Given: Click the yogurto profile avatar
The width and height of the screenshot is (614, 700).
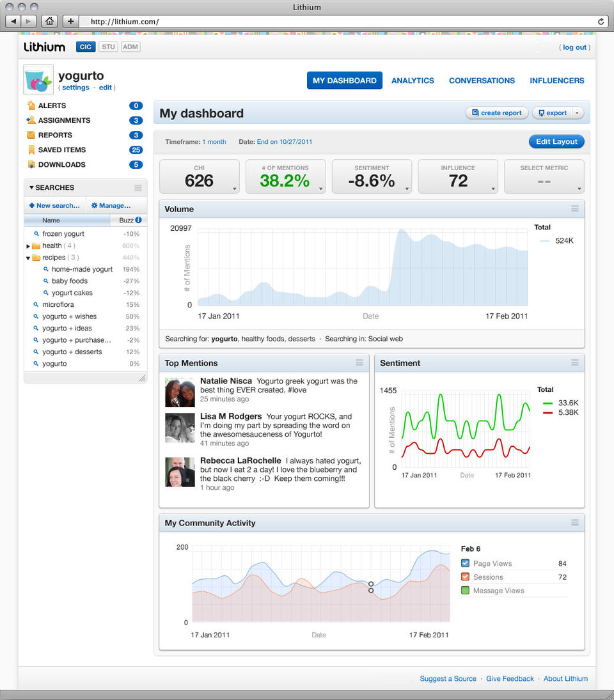Looking at the screenshot, I should (x=38, y=80).
